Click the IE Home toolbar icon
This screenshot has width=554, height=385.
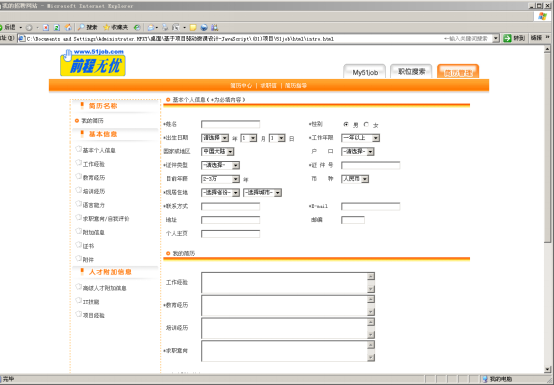[69, 28]
